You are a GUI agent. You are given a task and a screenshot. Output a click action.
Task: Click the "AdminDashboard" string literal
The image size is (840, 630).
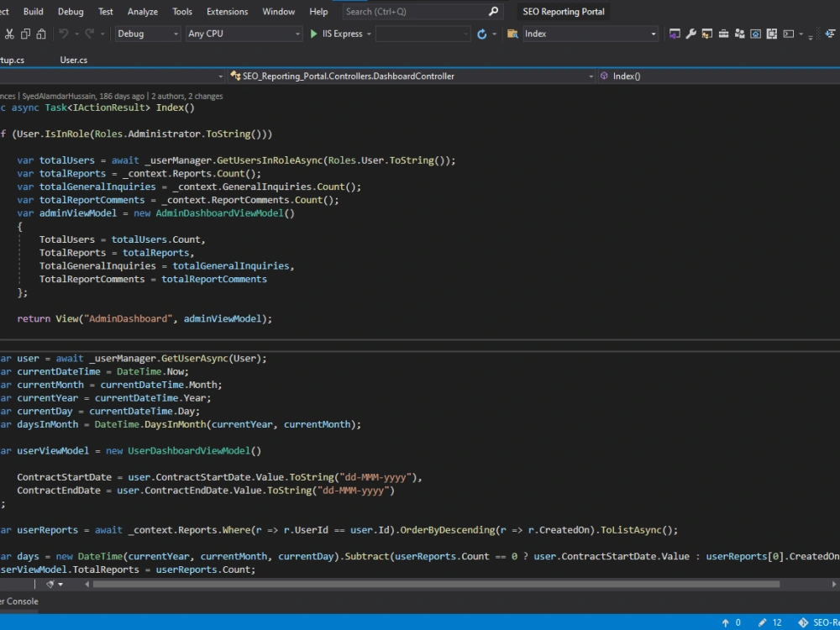pyautogui.click(x=128, y=318)
